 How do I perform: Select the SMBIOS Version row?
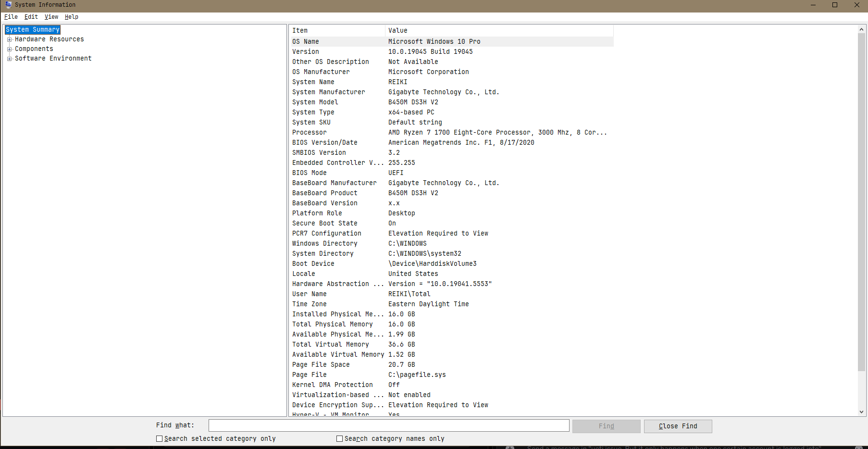tap(451, 153)
